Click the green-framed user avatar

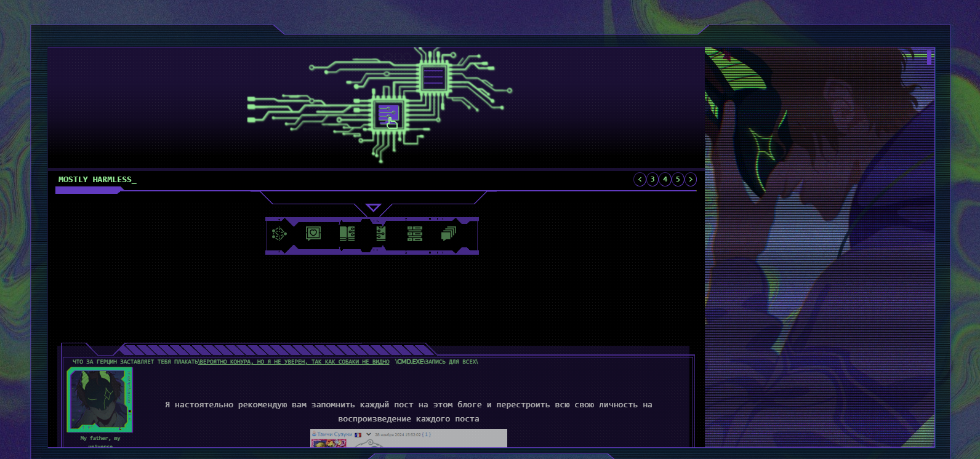click(x=99, y=399)
